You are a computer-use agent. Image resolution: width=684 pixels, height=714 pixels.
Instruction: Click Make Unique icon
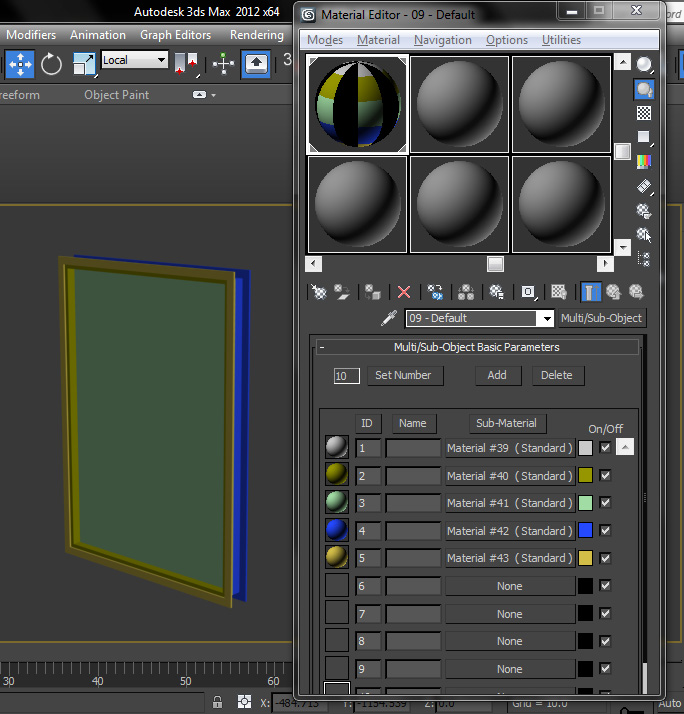(x=466, y=292)
